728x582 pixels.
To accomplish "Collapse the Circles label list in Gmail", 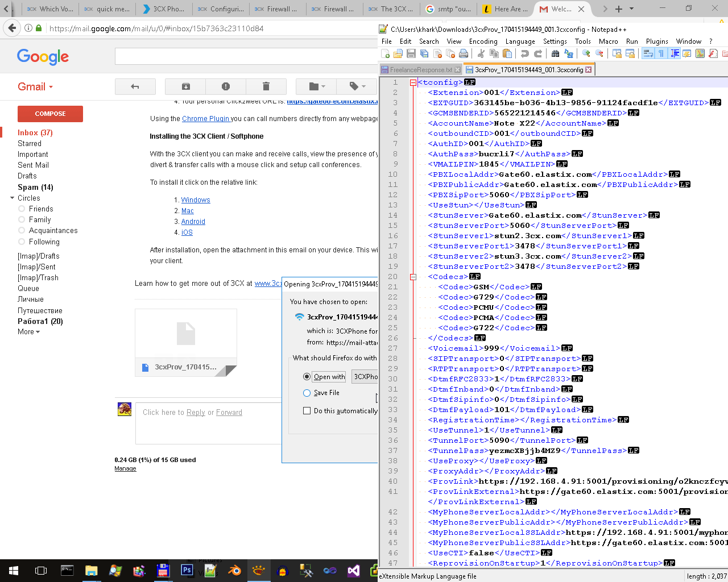I will click(x=13, y=198).
